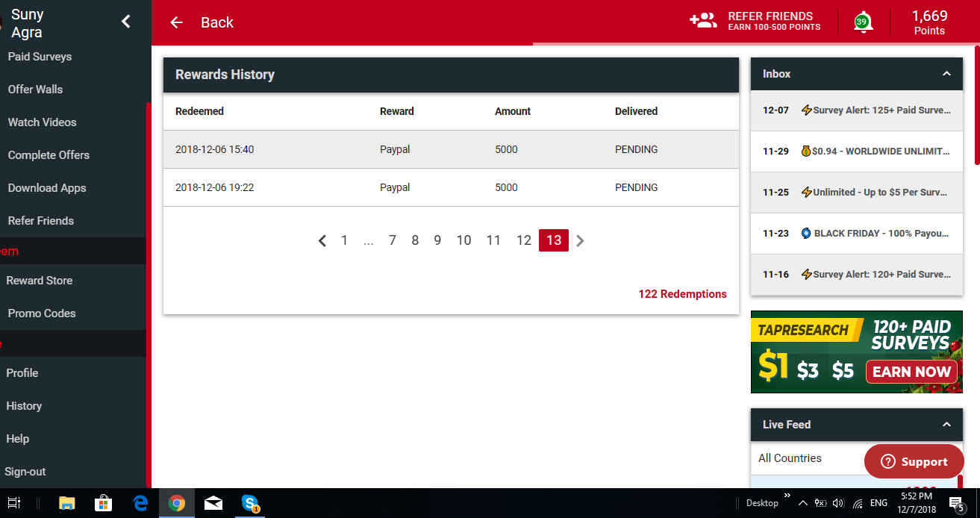Image resolution: width=980 pixels, height=518 pixels.
Task: Select current pagination page 13
Action: click(x=554, y=240)
